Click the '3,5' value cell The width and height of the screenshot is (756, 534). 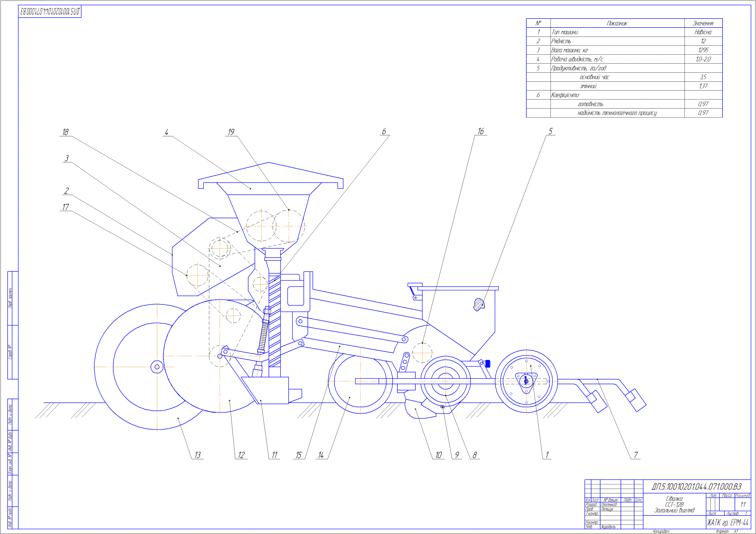click(703, 77)
